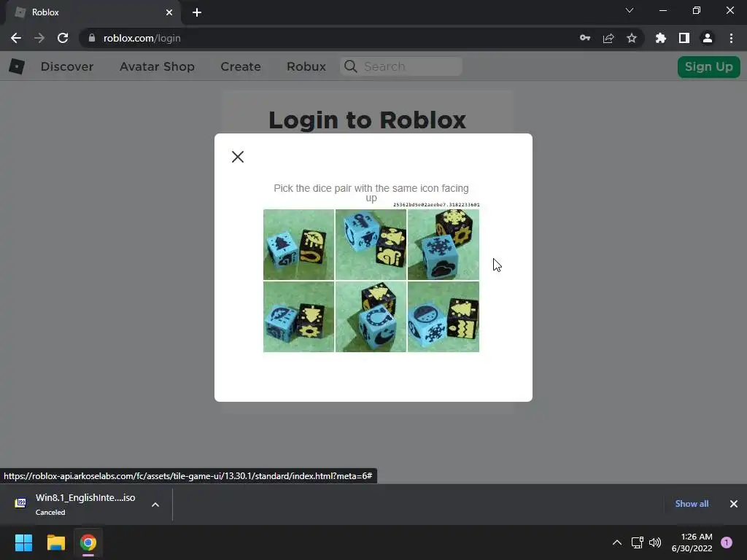Viewport: 747px width, 560px height.
Task: Open the clock and date panel
Action: pos(692,542)
